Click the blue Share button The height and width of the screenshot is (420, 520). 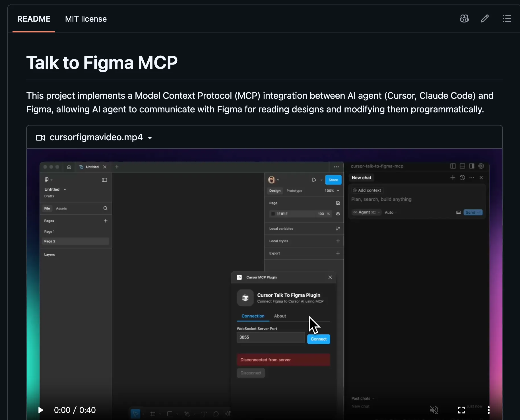[333, 180]
